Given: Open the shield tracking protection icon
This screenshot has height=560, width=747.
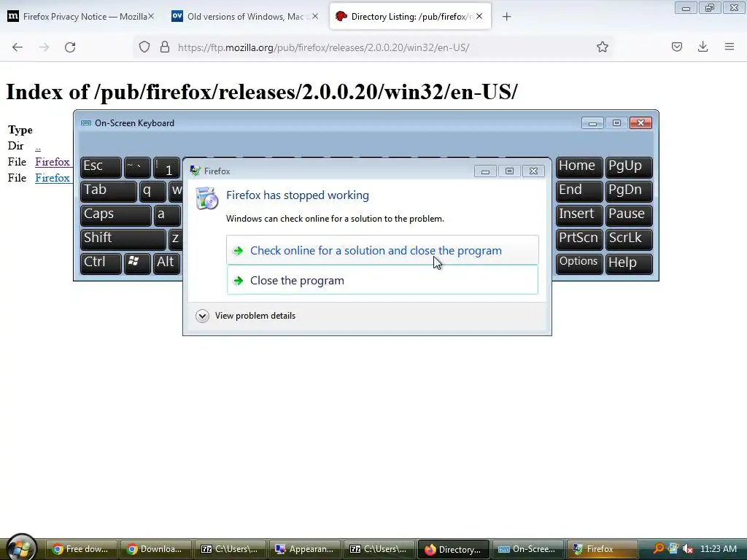Looking at the screenshot, I should click(144, 47).
